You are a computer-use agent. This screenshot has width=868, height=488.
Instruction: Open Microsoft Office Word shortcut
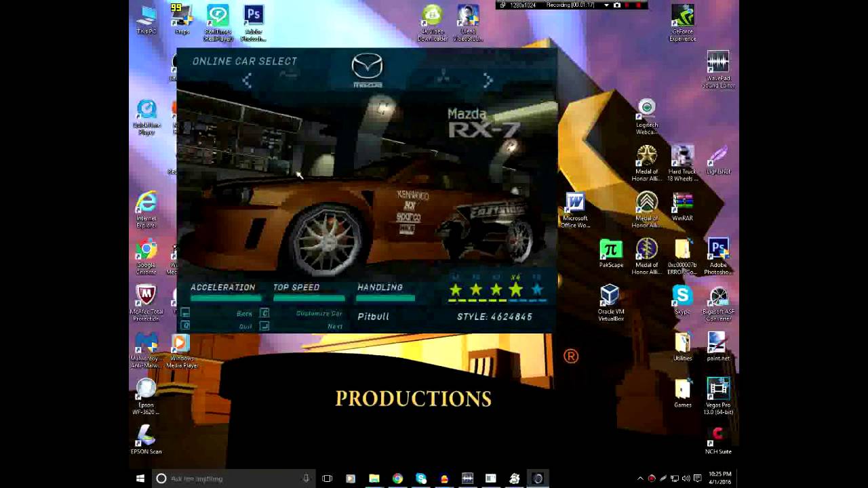tap(576, 210)
